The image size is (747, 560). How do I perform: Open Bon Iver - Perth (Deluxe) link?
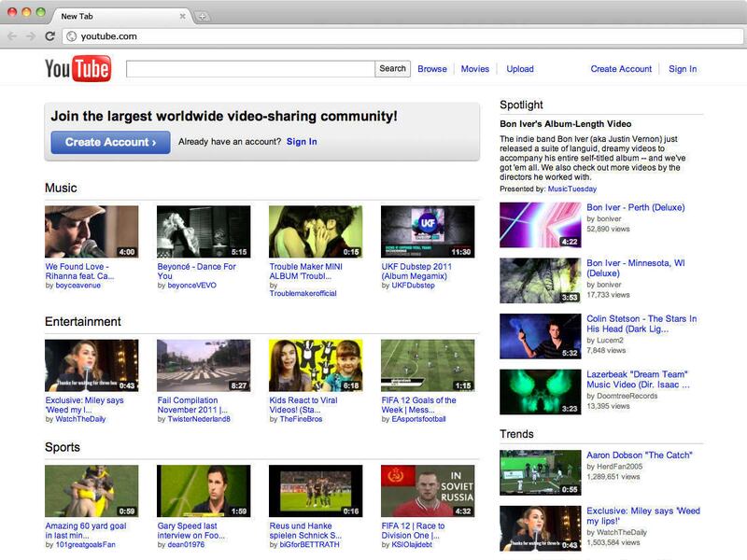coord(635,207)
